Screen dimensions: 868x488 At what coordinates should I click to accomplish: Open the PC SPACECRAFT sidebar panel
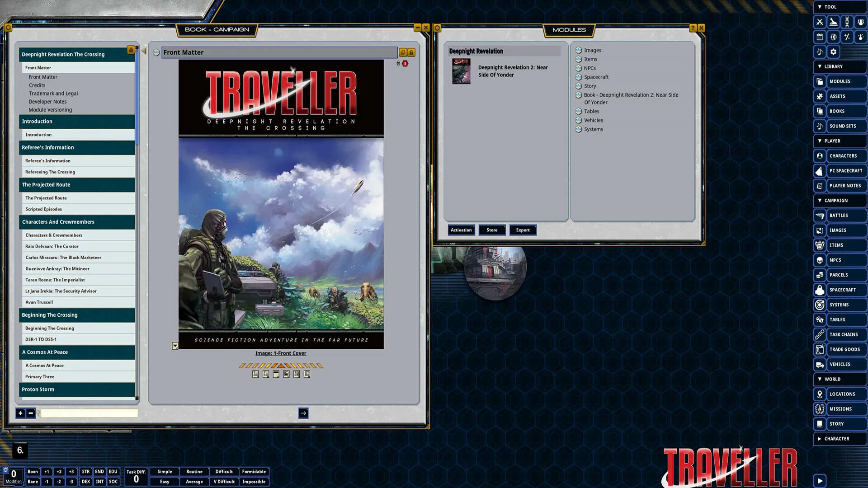click(x=845, y=171)
